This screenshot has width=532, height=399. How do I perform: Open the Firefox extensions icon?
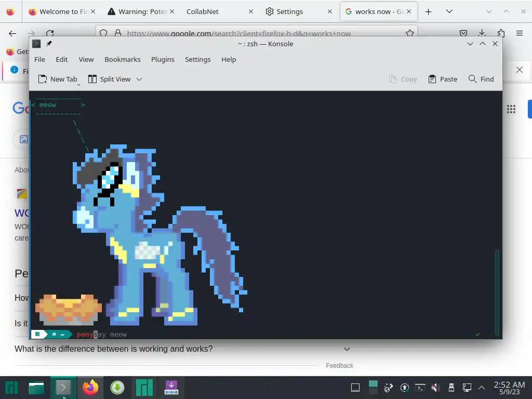point(501,33)
